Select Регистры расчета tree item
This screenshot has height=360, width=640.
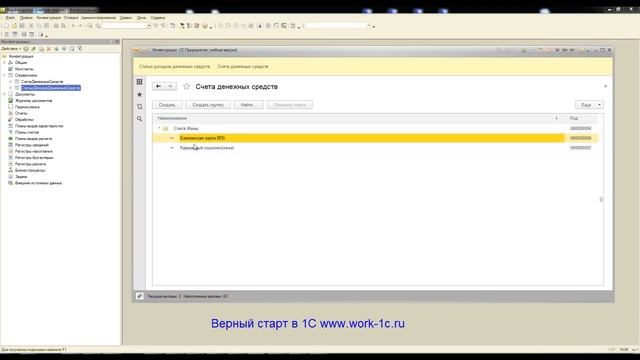[x=30, y=164]
